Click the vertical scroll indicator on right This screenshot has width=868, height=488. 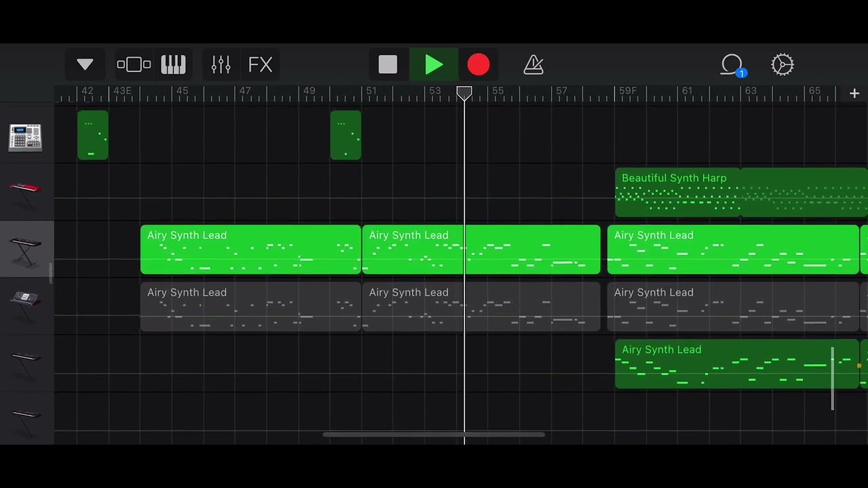pyautogui.click(x=833, y=379)
